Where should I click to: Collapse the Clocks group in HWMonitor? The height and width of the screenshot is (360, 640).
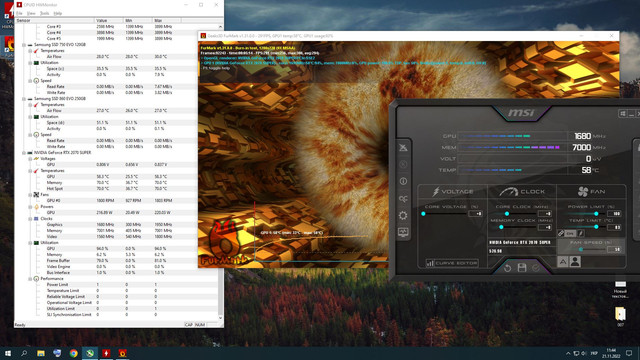tap(30, 219)
